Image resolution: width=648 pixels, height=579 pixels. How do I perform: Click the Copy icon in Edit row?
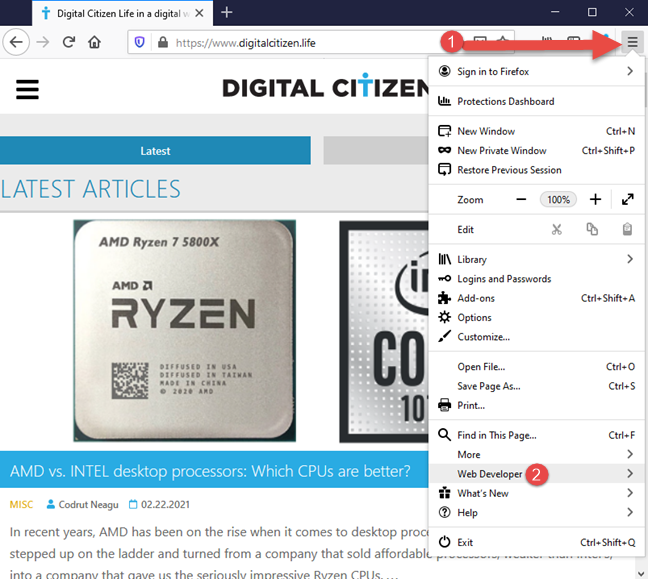click(x=592, y=229)
